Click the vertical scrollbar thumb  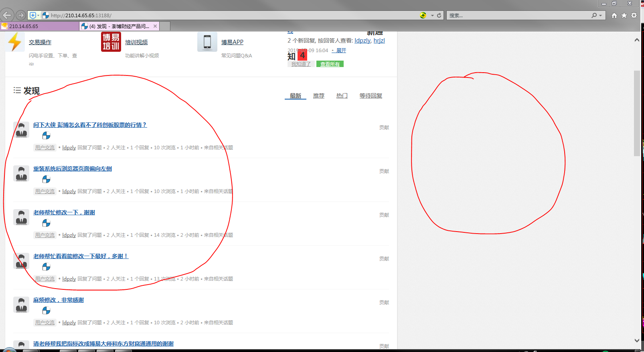[637, 113]
